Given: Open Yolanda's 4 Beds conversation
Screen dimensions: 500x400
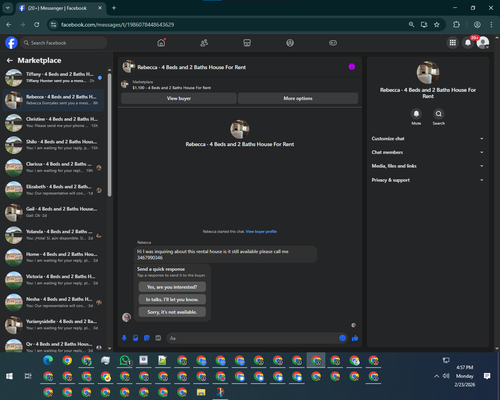Looking at the screenshot, I should [x=54, y=235].
